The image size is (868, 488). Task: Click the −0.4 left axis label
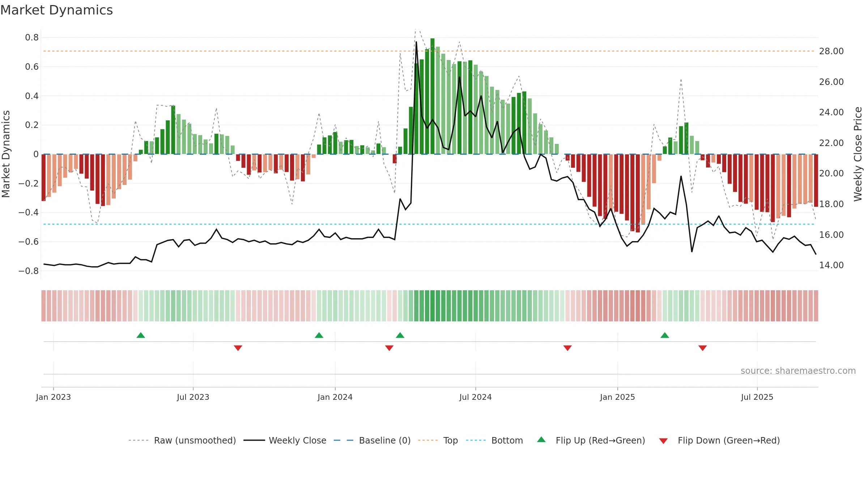(x=29, y=213)
